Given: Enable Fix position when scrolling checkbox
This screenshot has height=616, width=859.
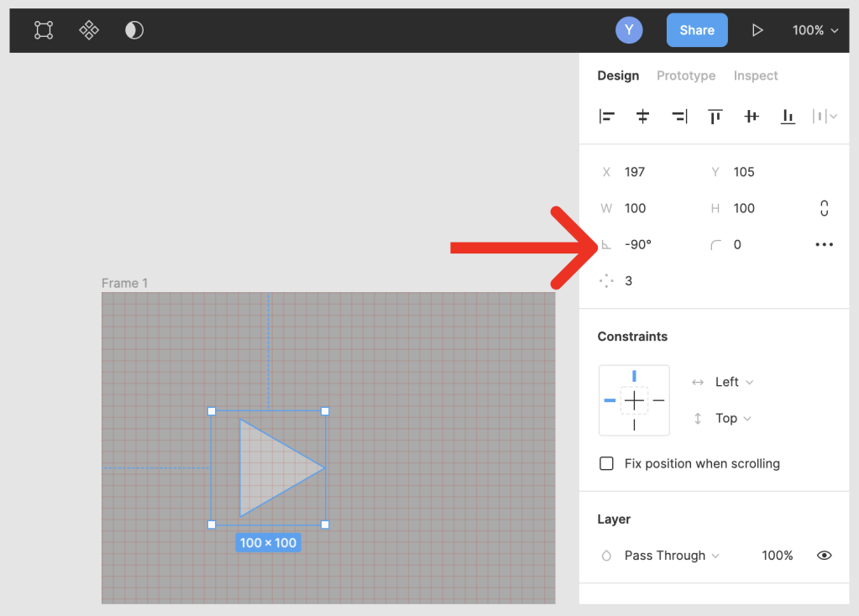Looking at the screenshot, I should (x=606, y=463).
